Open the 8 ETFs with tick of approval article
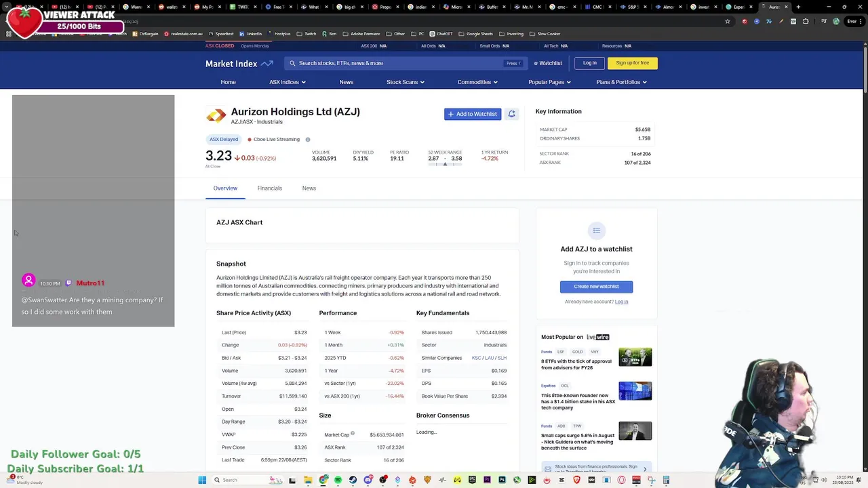Screen dimensions: 868x488 point(576,365)
